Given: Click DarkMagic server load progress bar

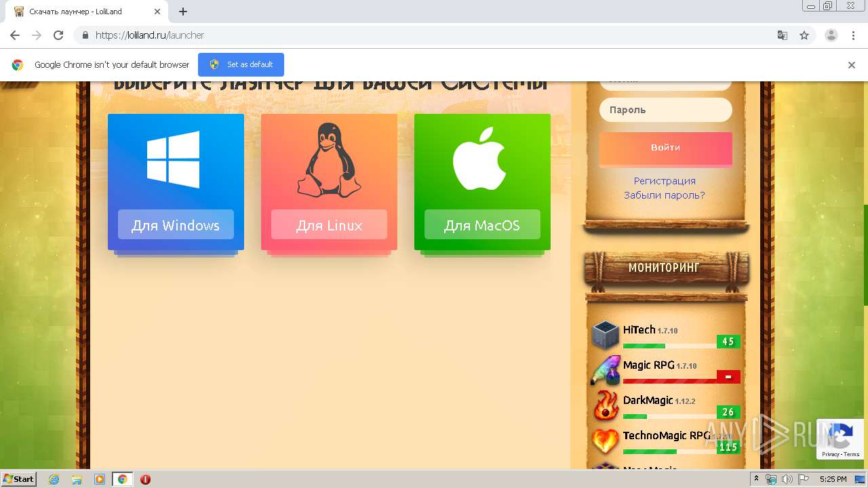Looking at the screenshot, I should (669, 416).
